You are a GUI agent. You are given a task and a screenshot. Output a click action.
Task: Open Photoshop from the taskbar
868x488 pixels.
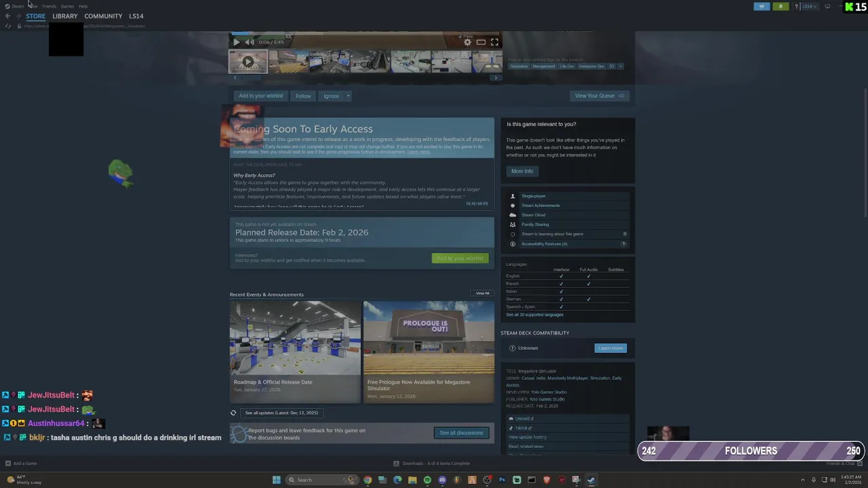pos(502,480)
